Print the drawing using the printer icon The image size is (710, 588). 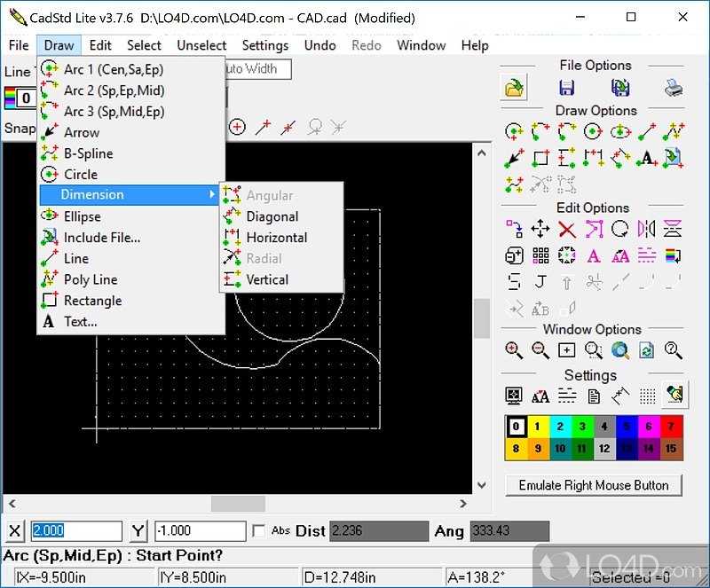674,88
